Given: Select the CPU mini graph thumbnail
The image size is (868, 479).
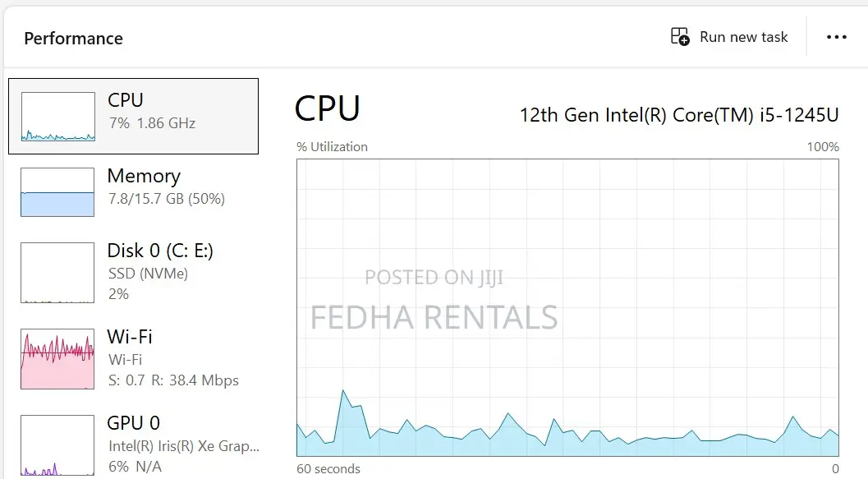Looking at the screenshot, I should point(58,117).
